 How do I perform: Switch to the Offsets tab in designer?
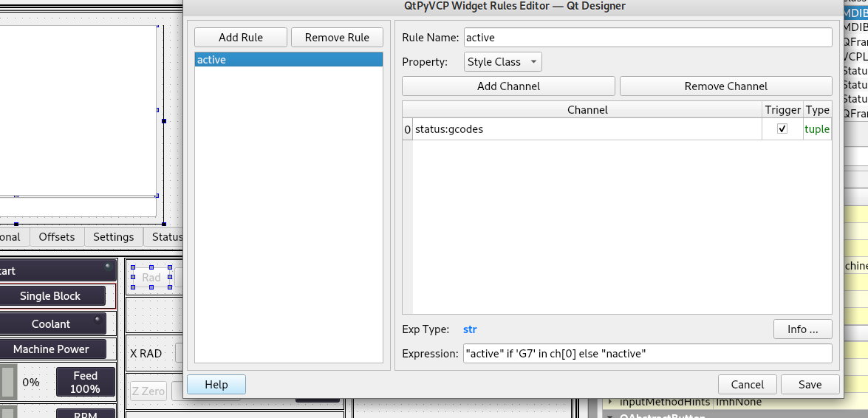coord(56,237)
